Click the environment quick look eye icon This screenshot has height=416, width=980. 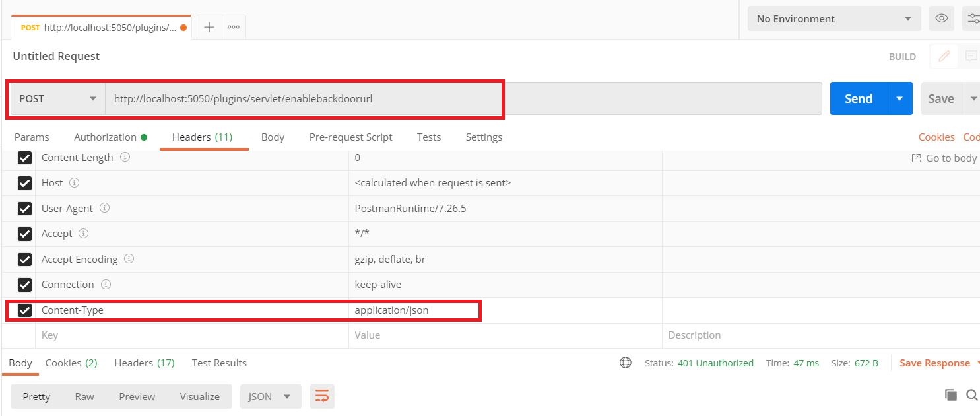coord(942,18)
